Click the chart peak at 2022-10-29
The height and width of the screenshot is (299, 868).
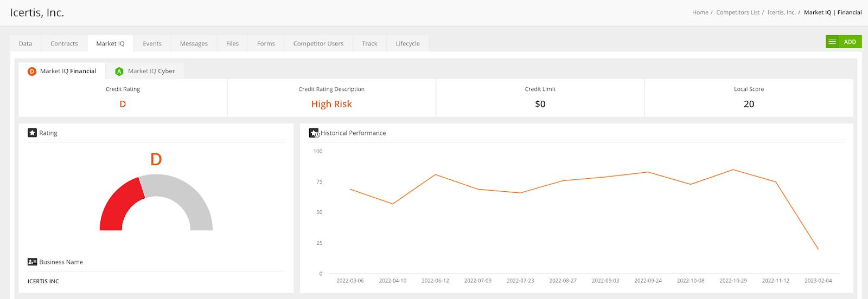pyautogui.click(x=733, y=170)
